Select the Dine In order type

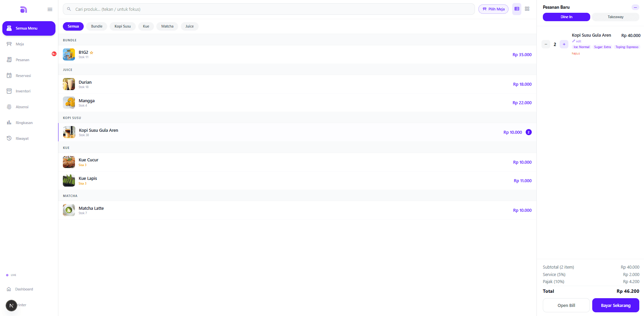point(566,17)
